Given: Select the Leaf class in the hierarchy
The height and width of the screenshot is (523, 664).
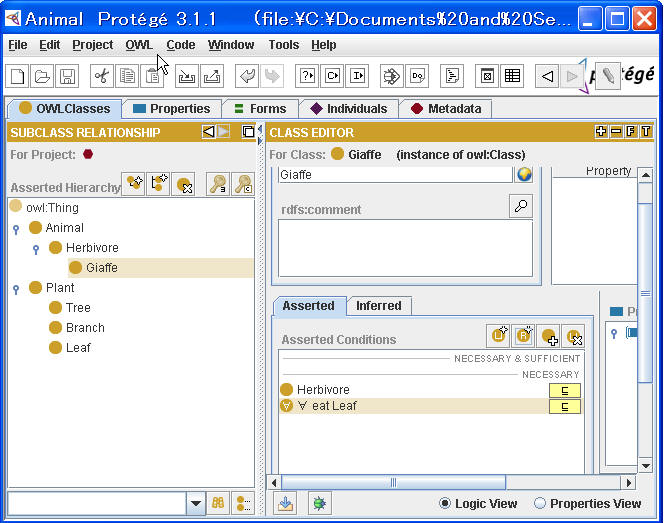Looking at the screenshot, I should 78,348.
